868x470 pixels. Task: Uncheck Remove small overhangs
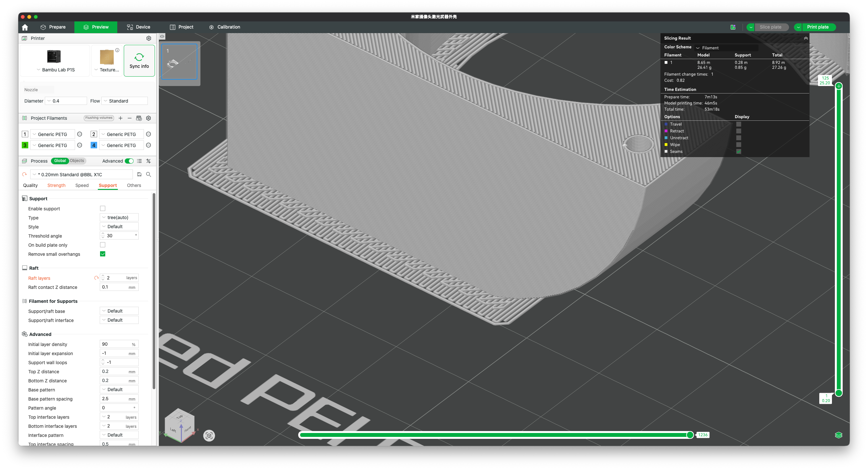click(103, 254)
